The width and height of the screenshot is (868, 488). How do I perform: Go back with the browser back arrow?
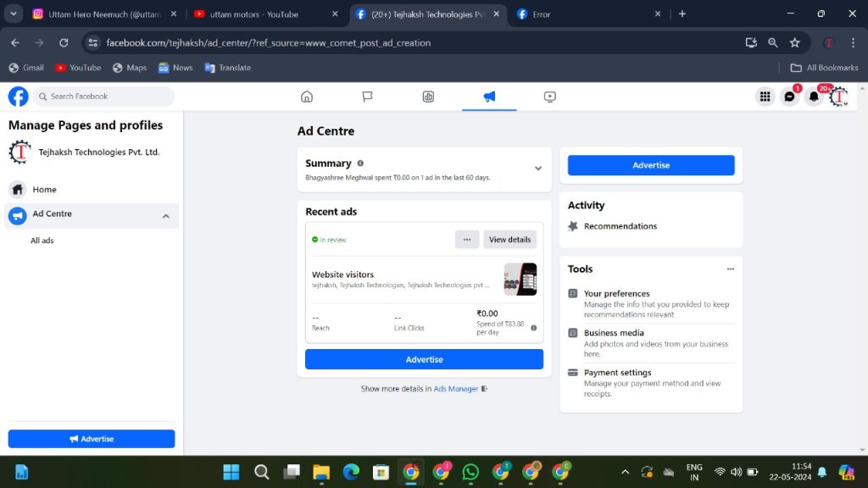[x=15, y=42]
